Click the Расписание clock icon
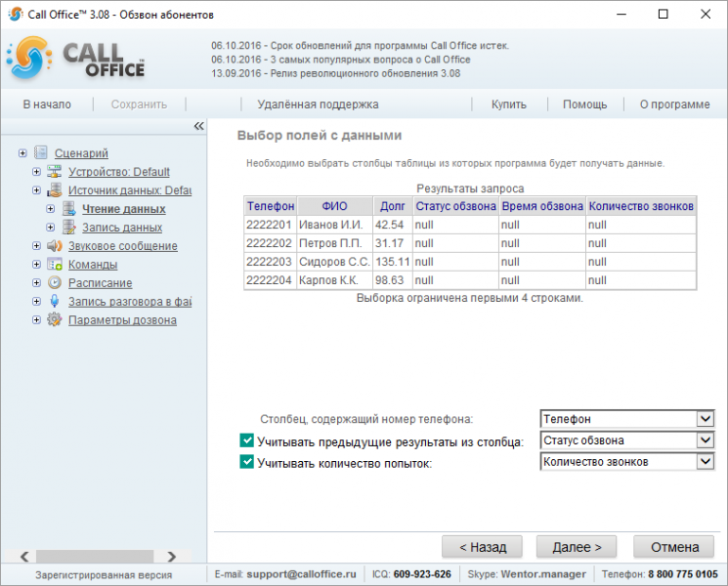This screenshot has height=586, width=728. pos(55,282)
